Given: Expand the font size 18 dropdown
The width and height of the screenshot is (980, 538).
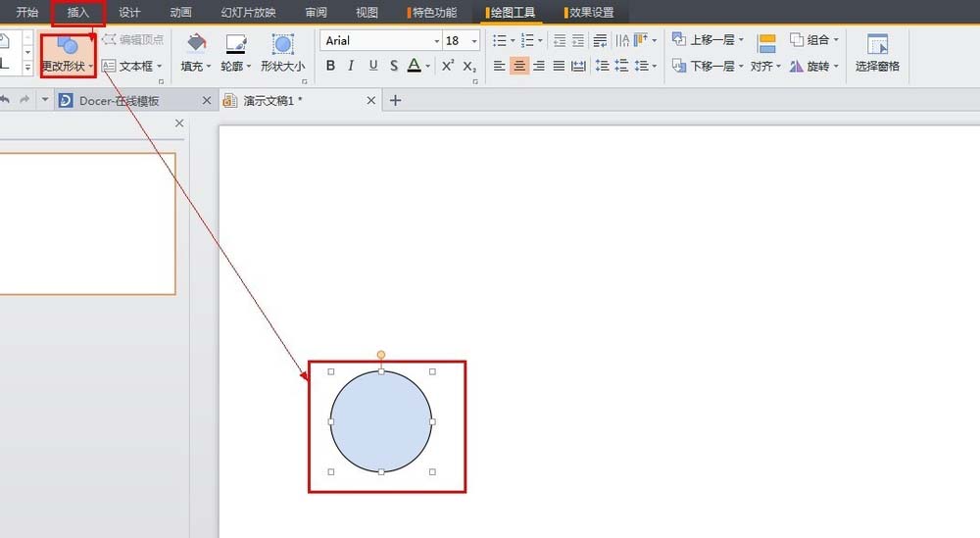Looking at the screenshot, I should point(474,41).
